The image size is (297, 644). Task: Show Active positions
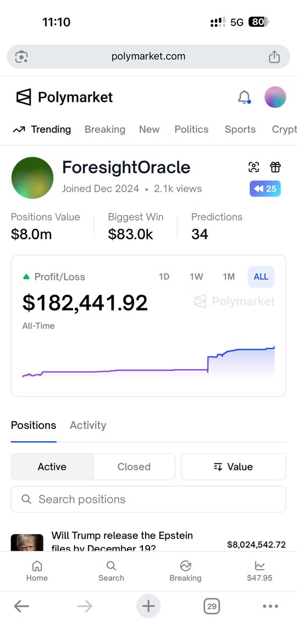(x=52, y=467)
